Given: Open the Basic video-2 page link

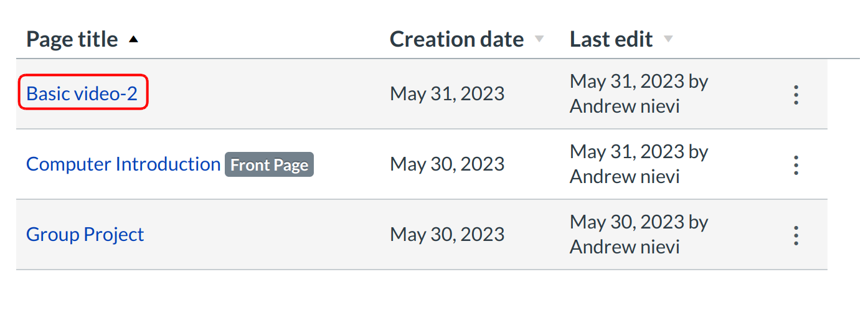Looking at the screenshot, I should [82, 93].
